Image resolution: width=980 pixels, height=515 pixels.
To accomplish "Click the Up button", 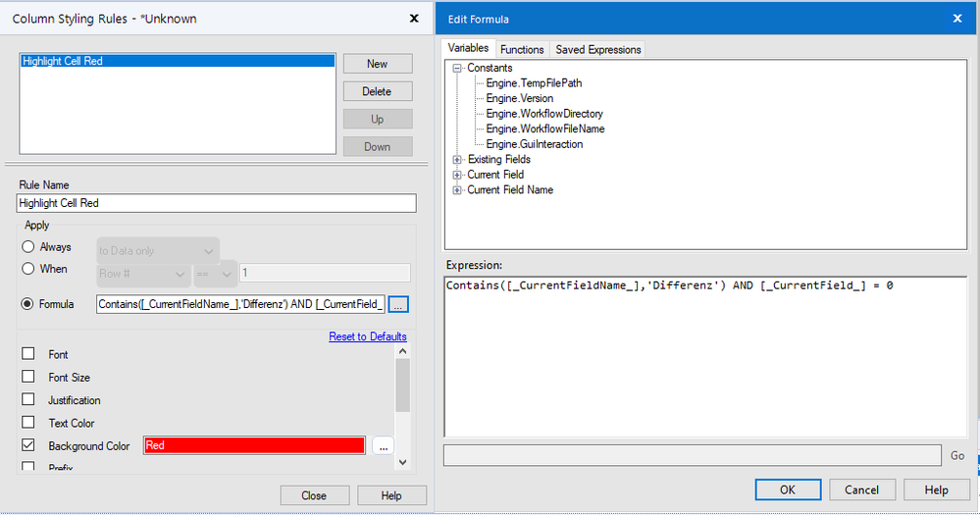I will [378, 119].
